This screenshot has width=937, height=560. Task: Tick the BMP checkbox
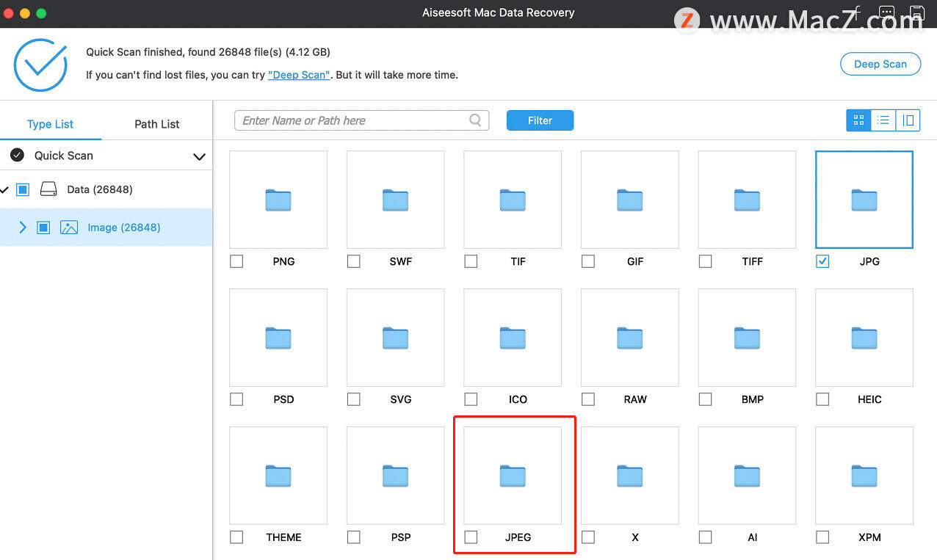[705, 399]
